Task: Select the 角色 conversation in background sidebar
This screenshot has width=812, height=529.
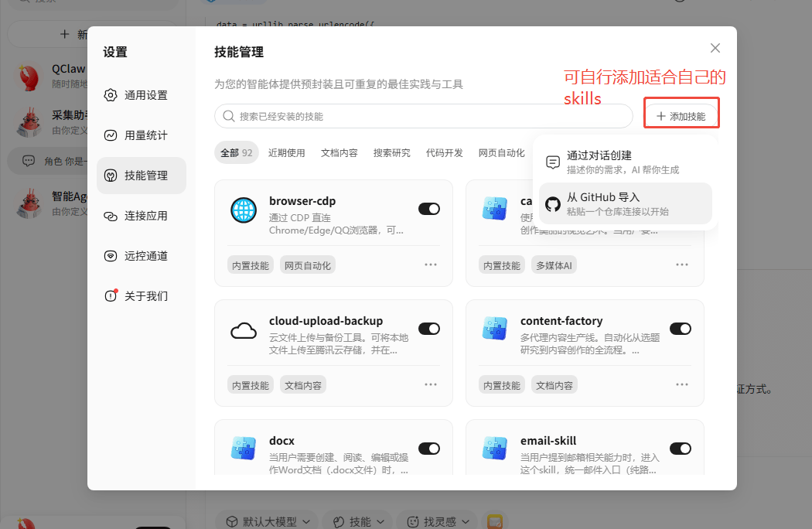Action: 48,161
